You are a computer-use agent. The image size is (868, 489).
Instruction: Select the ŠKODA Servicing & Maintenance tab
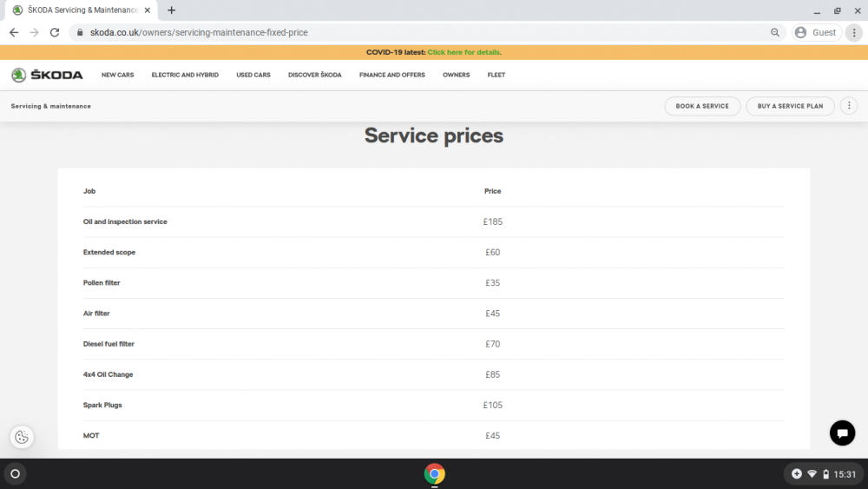point(82,10)
